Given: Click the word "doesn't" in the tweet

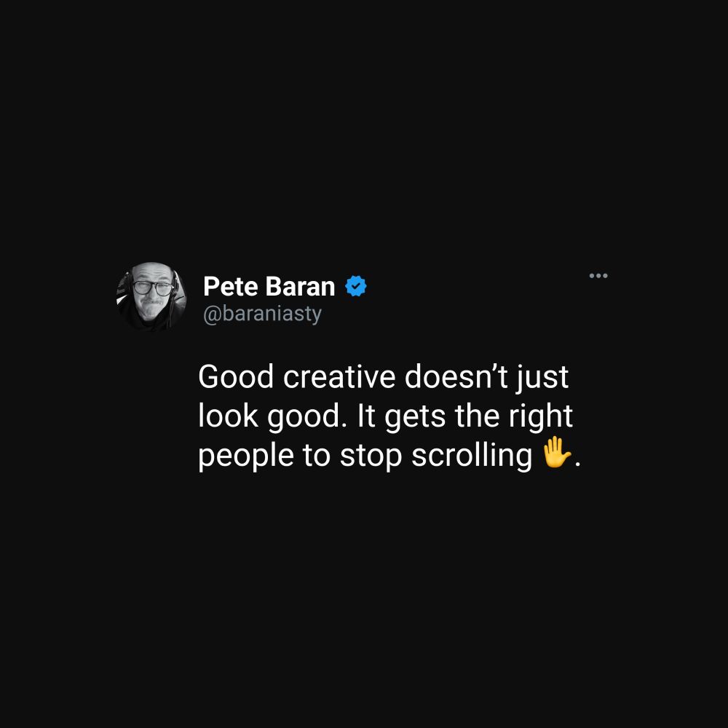Looking at the screenshot, I should (456, 376).
